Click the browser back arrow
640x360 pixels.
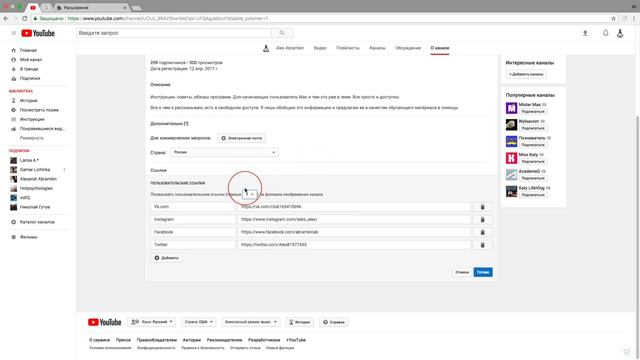(6, 18)
